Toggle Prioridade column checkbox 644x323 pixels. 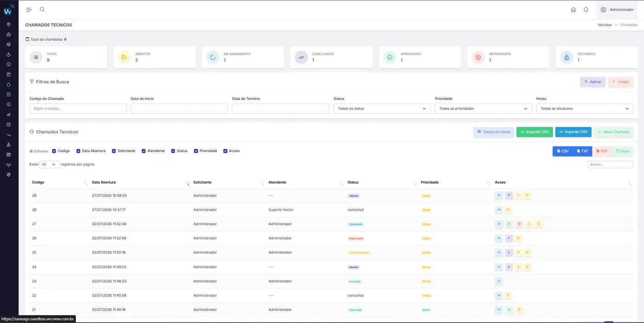pyautogui.click(x=196, y=151)
